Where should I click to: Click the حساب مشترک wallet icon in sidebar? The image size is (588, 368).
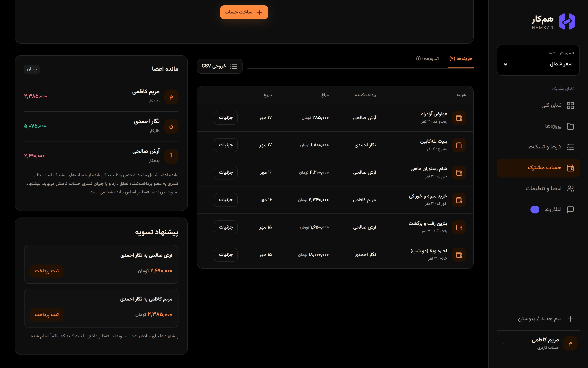[x=570, y=168]
